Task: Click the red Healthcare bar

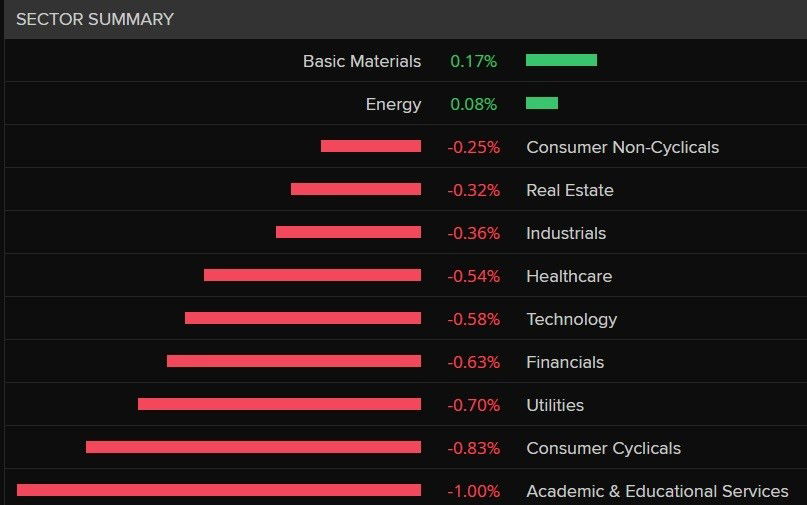Action: click(312, 275)
